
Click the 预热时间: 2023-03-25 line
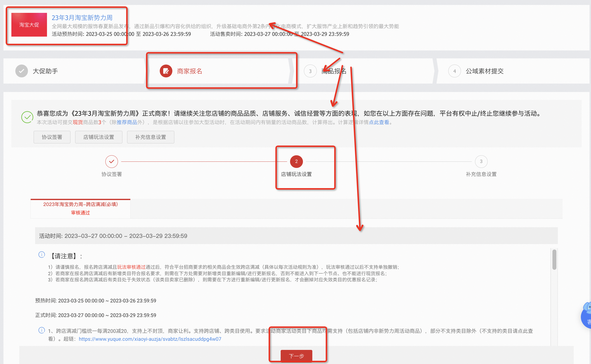click(96, 301)
